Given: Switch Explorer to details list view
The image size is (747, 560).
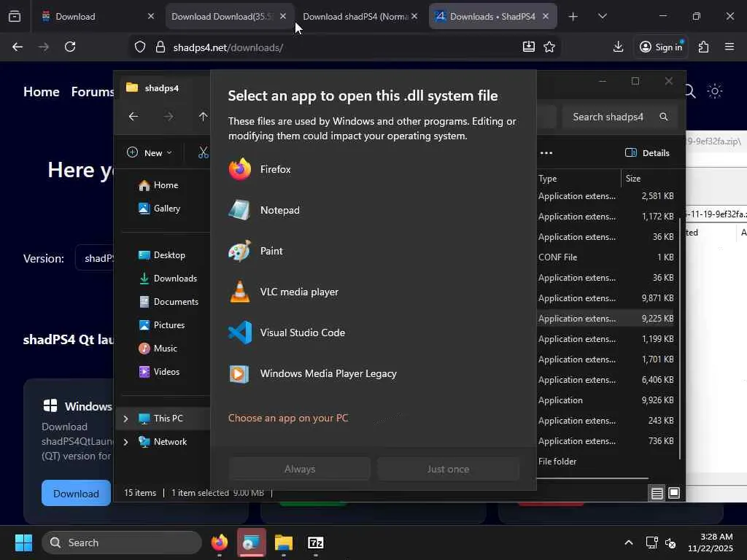Looking at the screenshot, I should pos(657,494).
